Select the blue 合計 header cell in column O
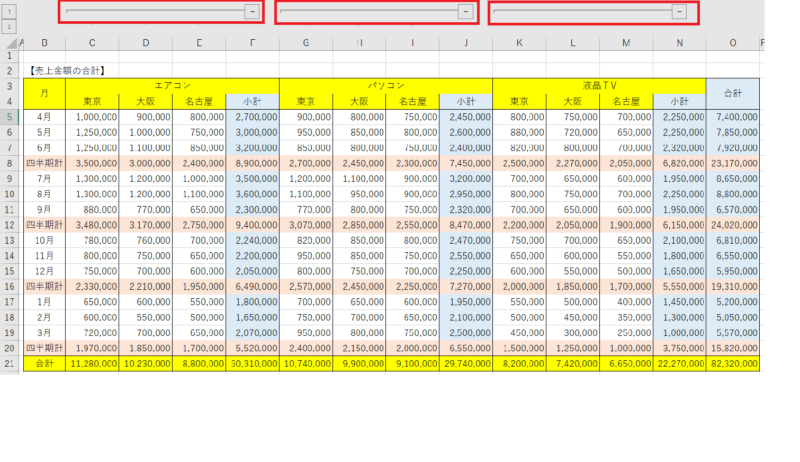 [x=733, y=94]
